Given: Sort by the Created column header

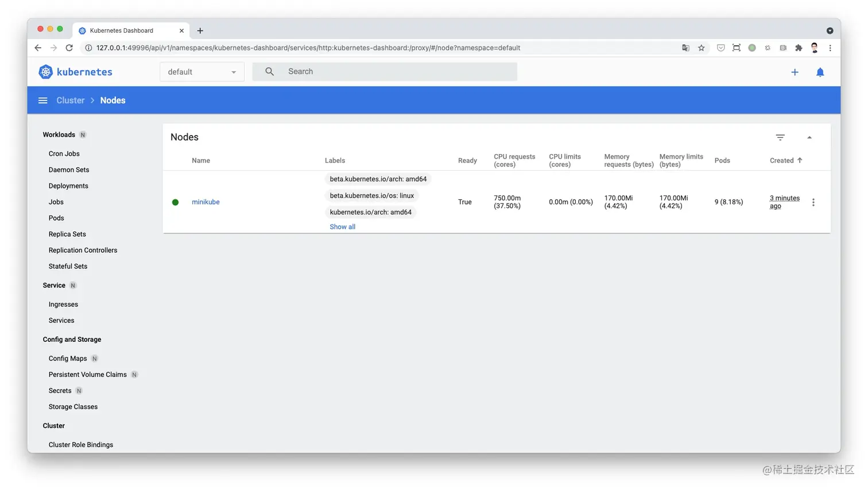Looking at the screenshot, I should point(786,160).
